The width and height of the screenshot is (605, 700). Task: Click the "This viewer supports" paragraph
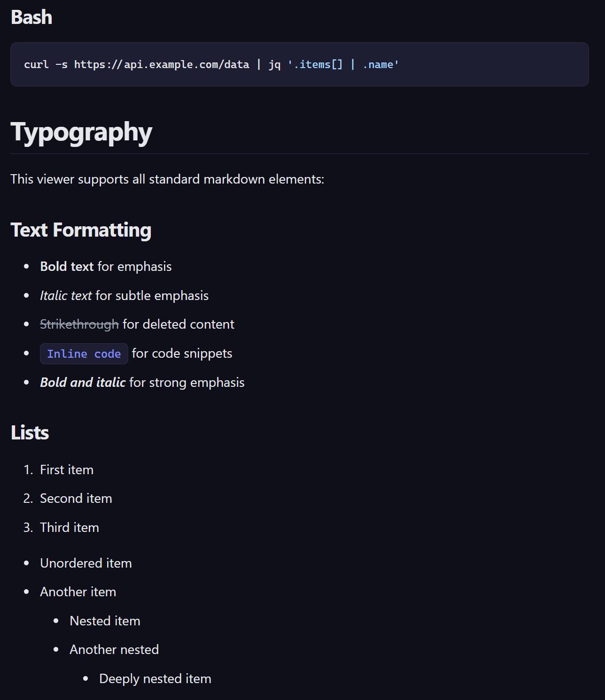click(167, 179)
